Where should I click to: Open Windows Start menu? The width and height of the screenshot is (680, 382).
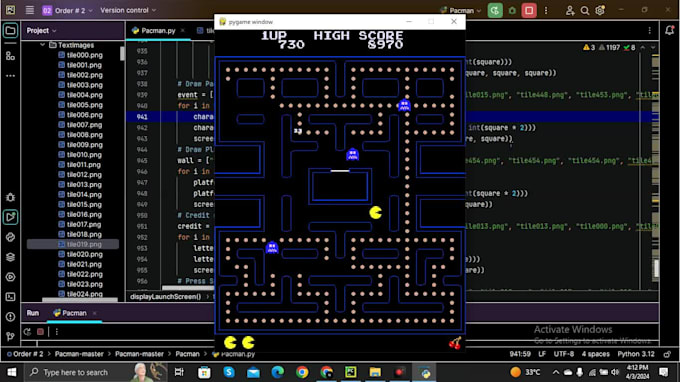[x=12, y=372]
